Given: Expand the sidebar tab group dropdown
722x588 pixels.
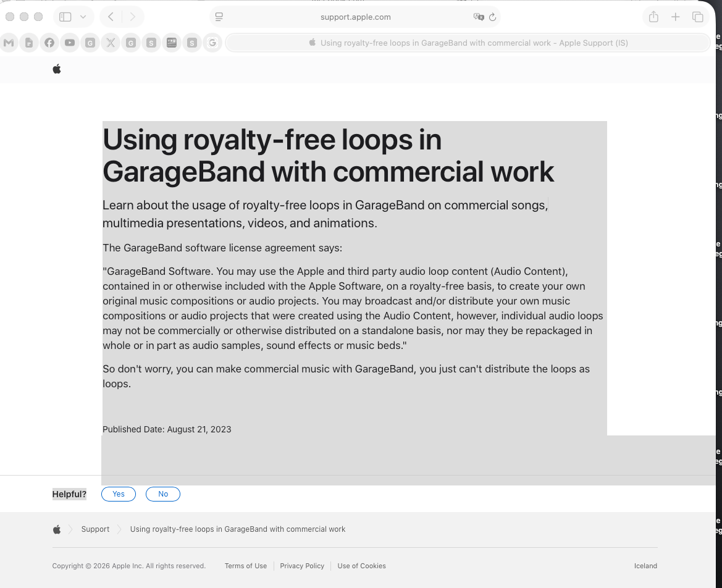Looking at the screenshot, I should (x=83, y=17).
